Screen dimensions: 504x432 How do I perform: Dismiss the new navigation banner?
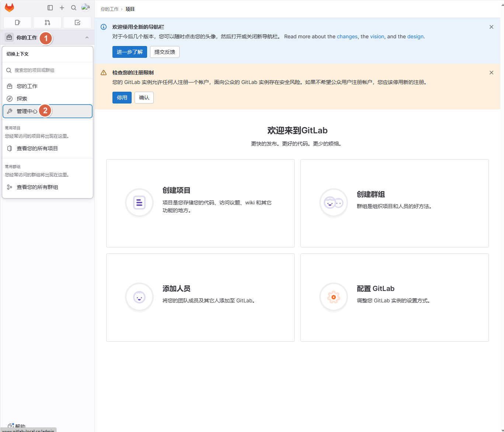coord(491,27)
